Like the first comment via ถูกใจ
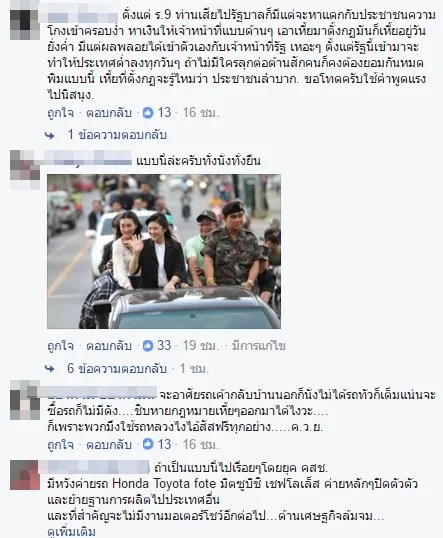Viewport: 443px width, 538px height. [60, 113]
